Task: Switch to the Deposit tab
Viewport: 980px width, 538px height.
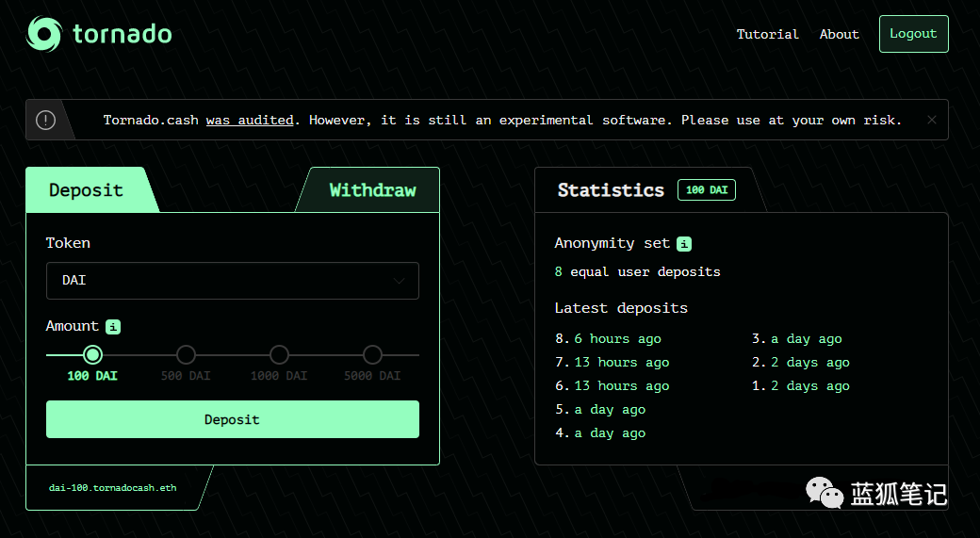Action: pyautogui.click(x=87, y=190)
